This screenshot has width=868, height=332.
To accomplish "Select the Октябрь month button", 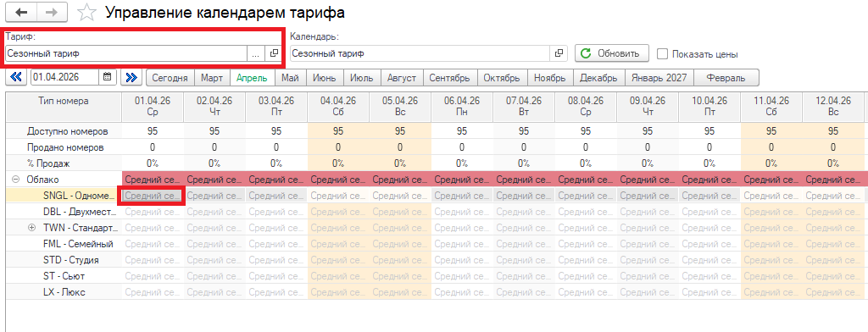I will (502, 78).
